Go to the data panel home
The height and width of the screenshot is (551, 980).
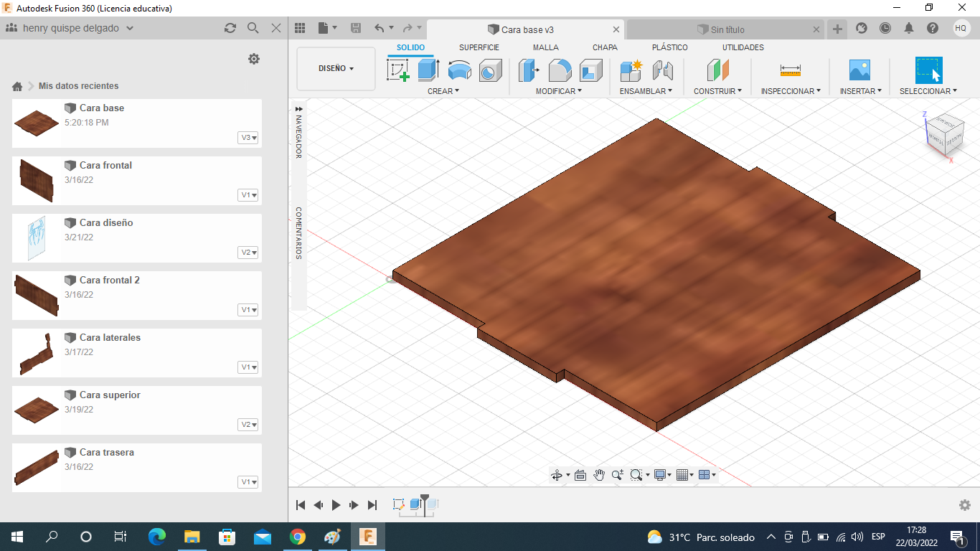pos(17,86)
